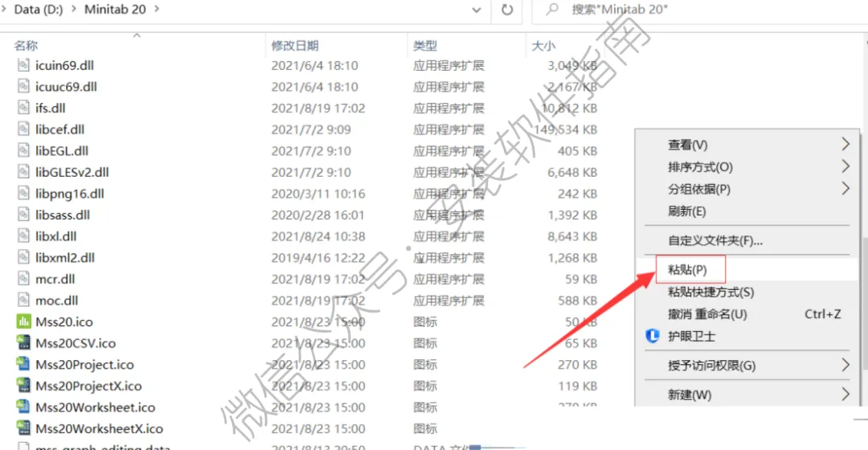Expand the 分组依据(P) submenu
Image resolution: width=868 pixels, height=450 pixels.
[x=845, y=189]
